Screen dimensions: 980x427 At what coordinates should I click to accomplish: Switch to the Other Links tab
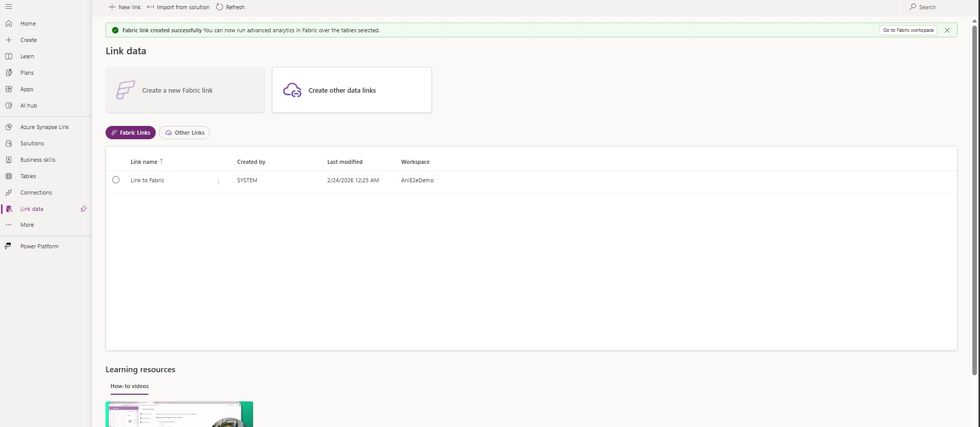184,133
